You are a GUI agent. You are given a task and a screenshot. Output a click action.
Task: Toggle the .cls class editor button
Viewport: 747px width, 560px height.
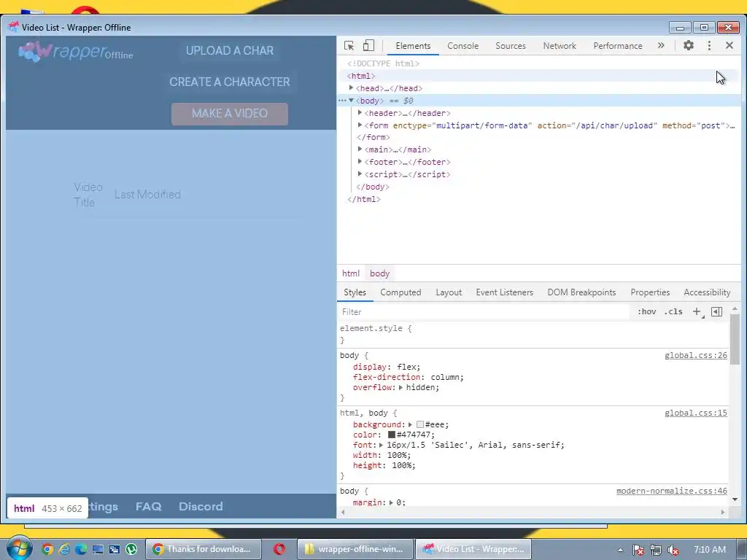pyautogui.click(x=673, y=312)
